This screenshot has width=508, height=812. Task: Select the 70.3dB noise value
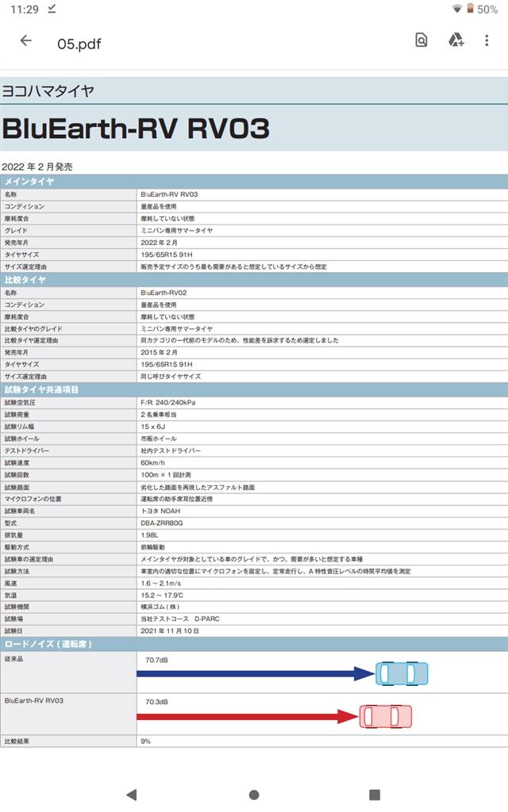pos(156,702)
